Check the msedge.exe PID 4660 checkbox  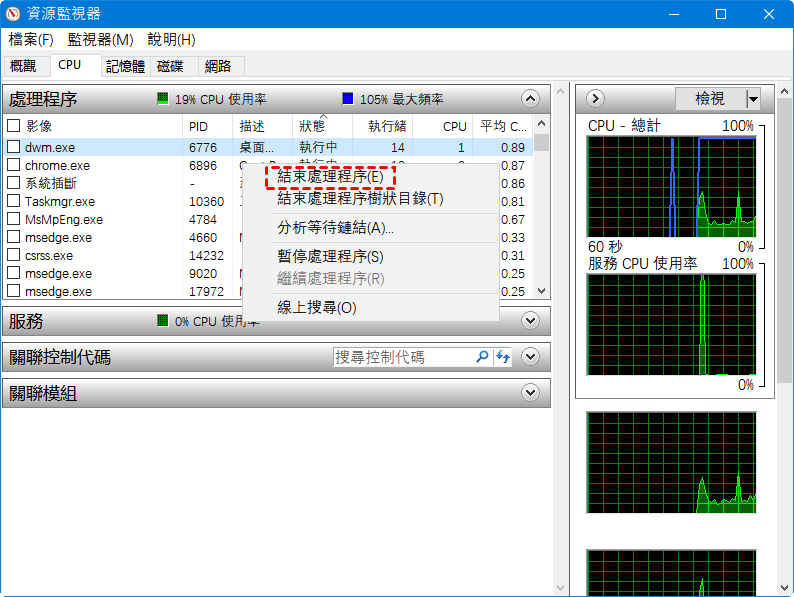point(14,237)
